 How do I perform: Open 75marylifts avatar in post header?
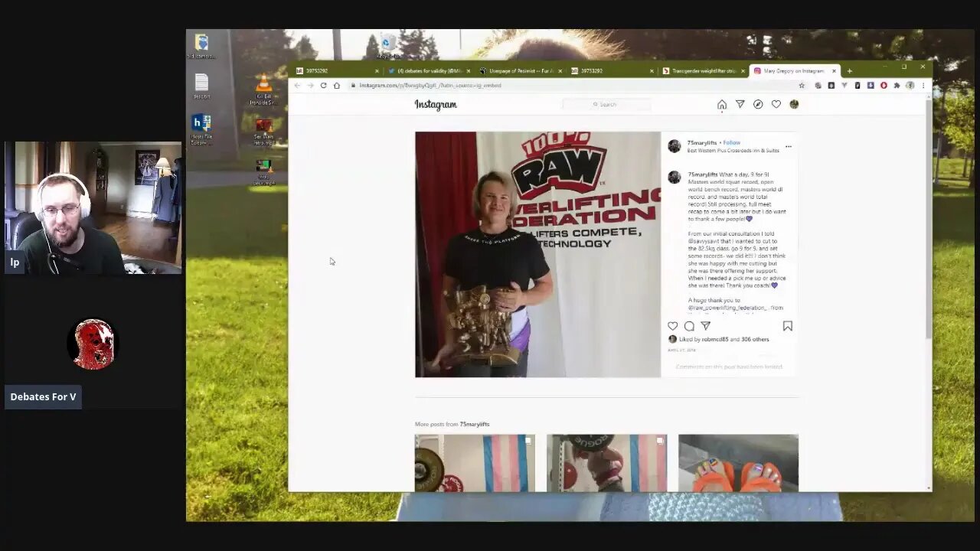pos(674,146)
